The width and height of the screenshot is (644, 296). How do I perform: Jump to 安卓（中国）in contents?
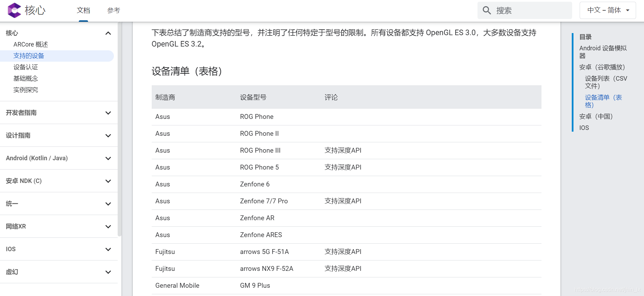(x=596, y=116)
